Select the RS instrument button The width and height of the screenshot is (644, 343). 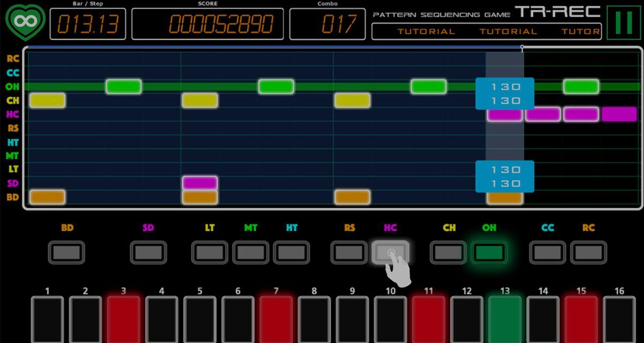[349, 252]
